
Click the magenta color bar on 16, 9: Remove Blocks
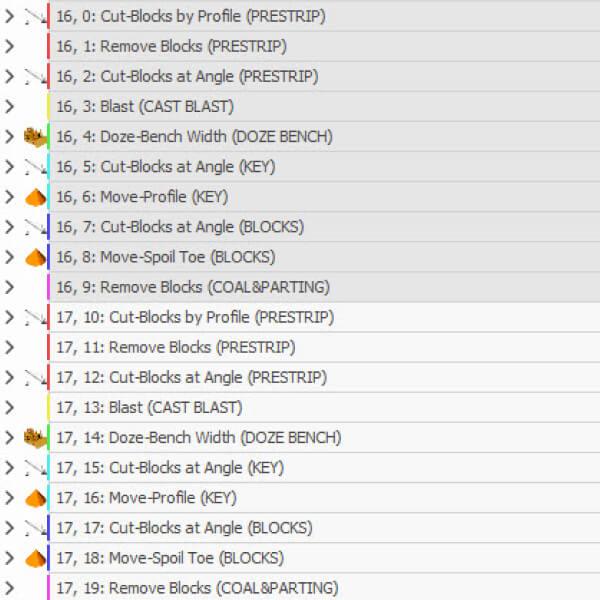48,287
